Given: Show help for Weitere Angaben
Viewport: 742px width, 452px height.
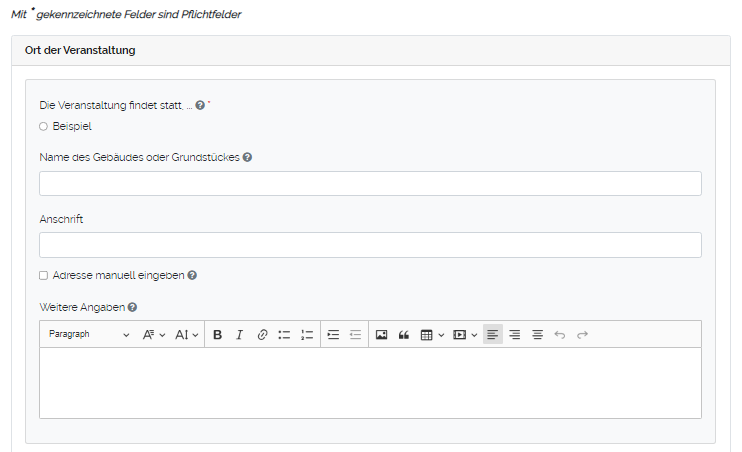Looking at the screenshot, I should (x=132, y=308).
